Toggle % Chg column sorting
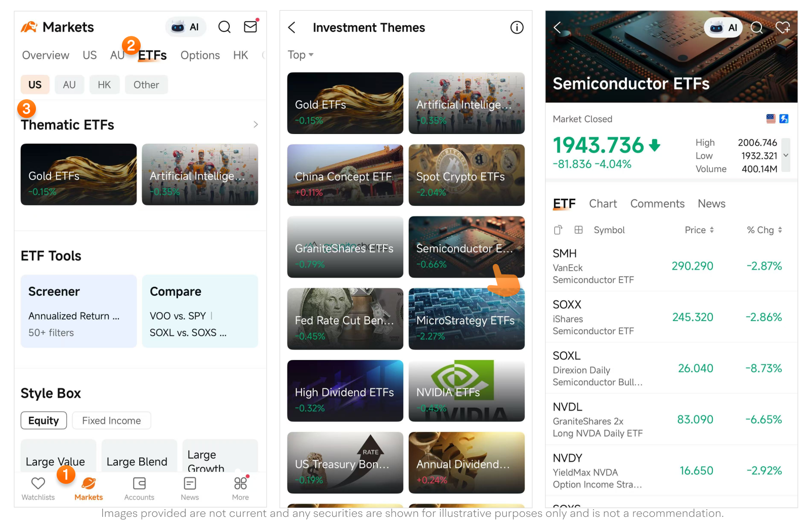Screen dimensions: 812x531 click(x=780, y=230)
